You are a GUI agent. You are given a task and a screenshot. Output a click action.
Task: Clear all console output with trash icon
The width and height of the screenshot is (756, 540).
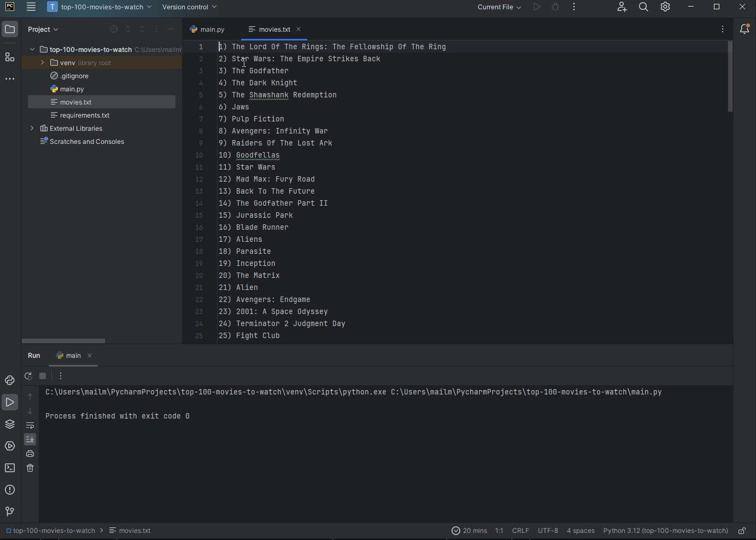[30, 468]
